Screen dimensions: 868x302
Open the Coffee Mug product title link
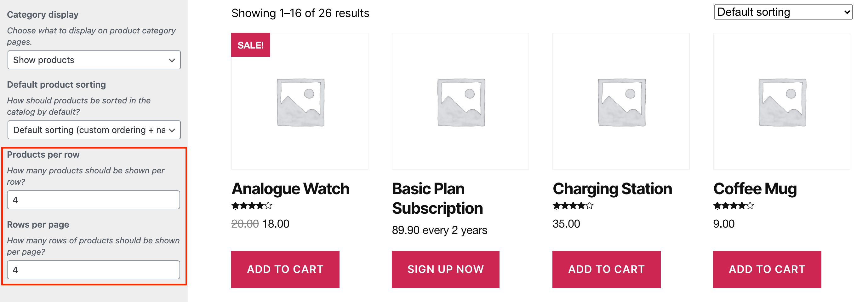(755, 189)
